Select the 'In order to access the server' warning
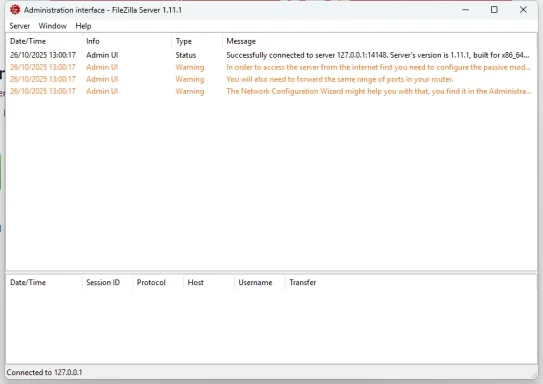The width and height of the screenshot is (543, 384). coord(378,67)
